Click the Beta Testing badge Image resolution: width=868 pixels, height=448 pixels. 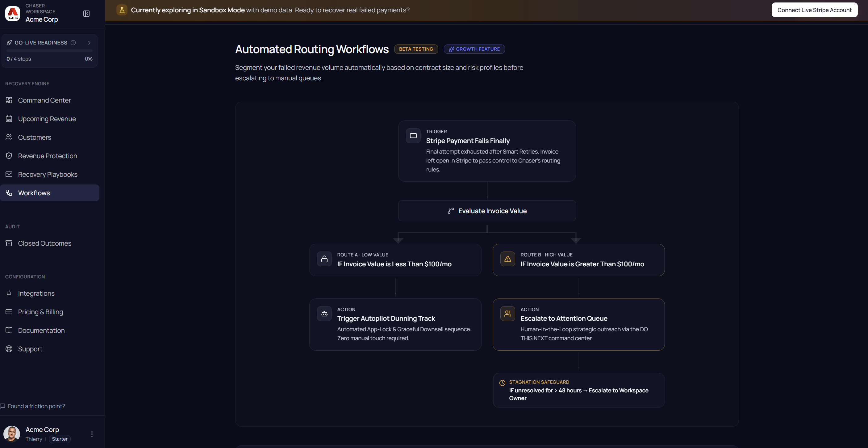click(x=416, y=49)
